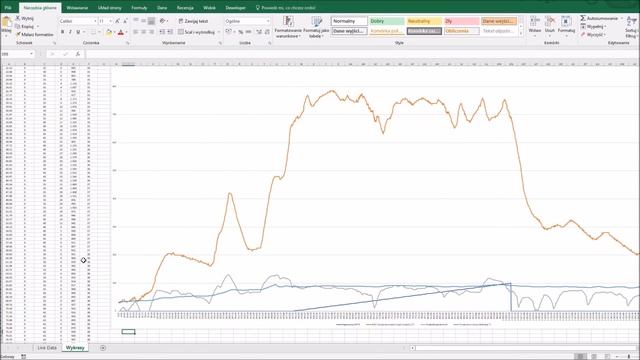Click the align bottom icon
Screen dimensions: 640x360
151,21
